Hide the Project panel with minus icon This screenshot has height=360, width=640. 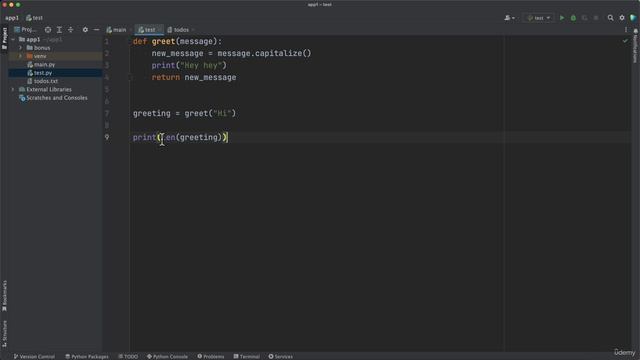tap(96, 30)
